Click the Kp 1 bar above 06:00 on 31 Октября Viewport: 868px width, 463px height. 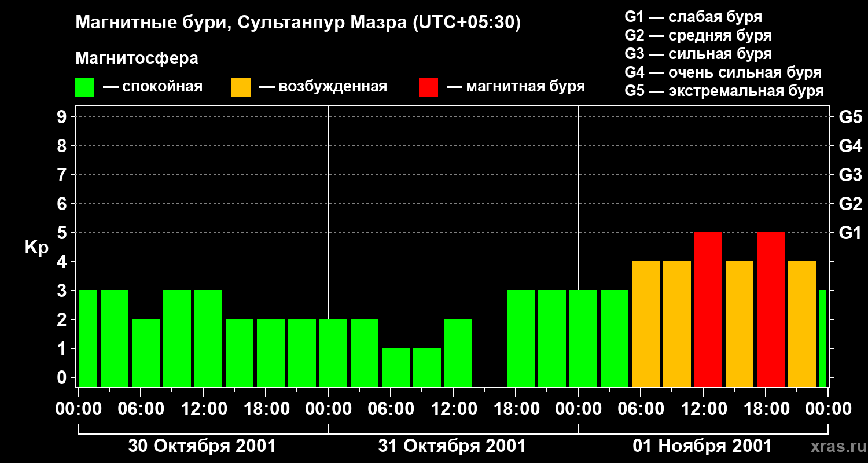(x=396, y=367)
